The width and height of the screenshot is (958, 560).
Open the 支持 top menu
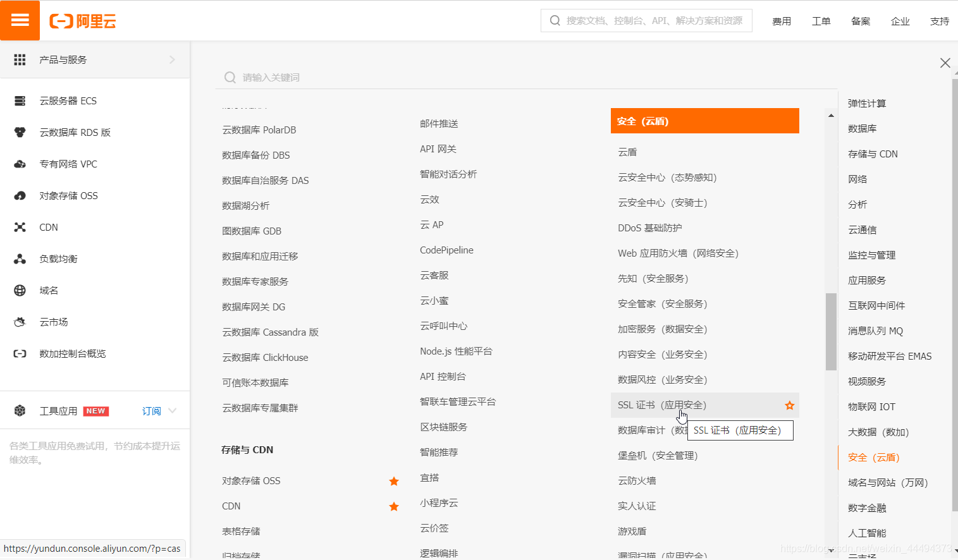(x=940, y=21)
